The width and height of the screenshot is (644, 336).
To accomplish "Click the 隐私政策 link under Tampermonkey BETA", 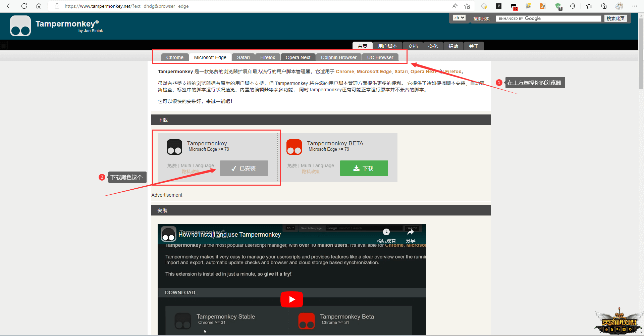I will click(x=311, y=172).
